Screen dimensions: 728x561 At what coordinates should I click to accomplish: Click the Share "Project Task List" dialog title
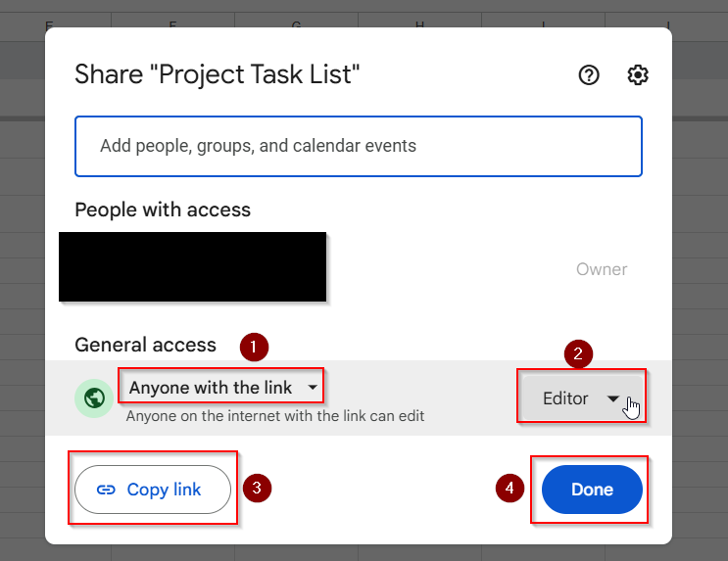[218, 74]
